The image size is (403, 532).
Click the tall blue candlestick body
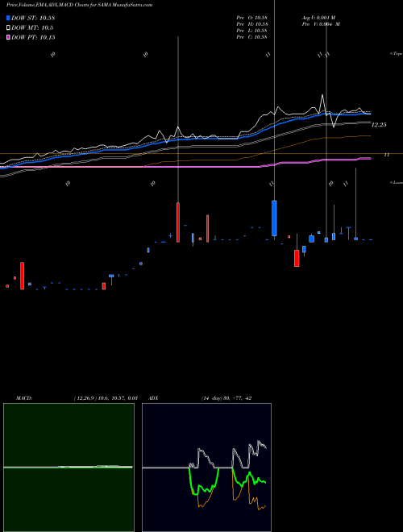click(x=274, y=218)
